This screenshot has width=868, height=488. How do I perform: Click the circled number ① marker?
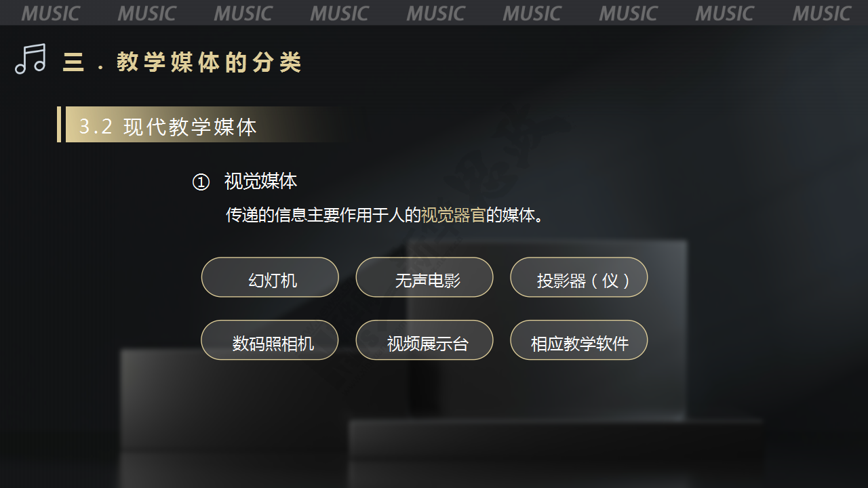pos(201,182)
